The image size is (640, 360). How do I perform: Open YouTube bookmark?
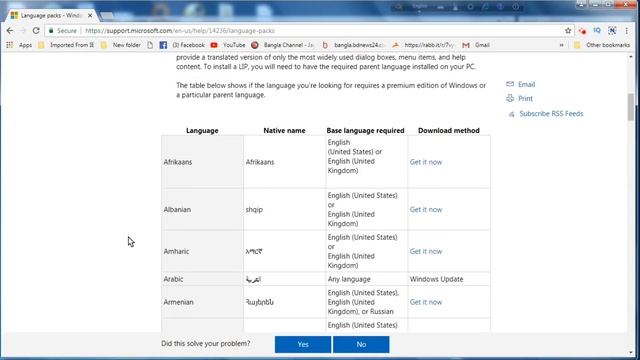228,45
